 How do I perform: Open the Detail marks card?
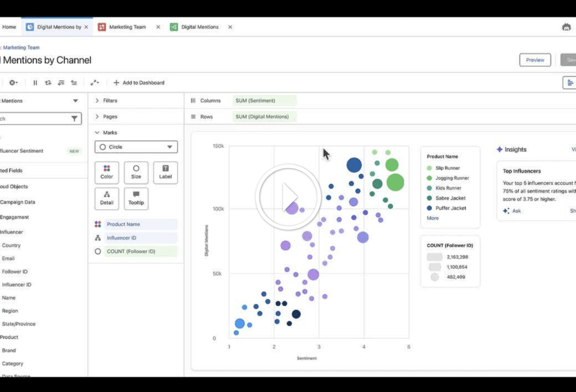[107, 199]
